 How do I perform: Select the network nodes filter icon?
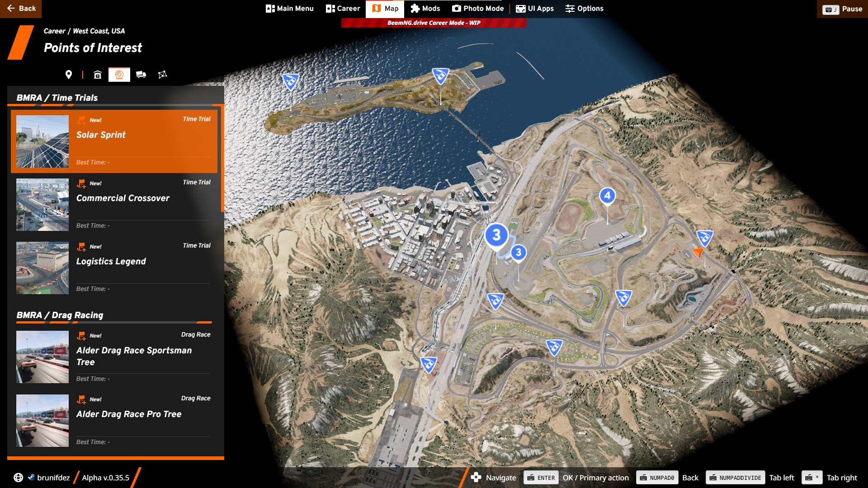click(163, 75)
